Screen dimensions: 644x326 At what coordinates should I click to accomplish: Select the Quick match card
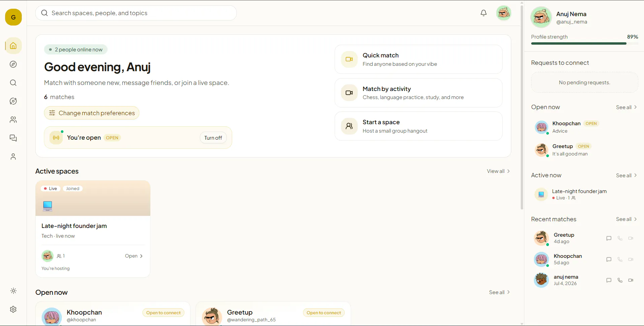click(418, 59)
